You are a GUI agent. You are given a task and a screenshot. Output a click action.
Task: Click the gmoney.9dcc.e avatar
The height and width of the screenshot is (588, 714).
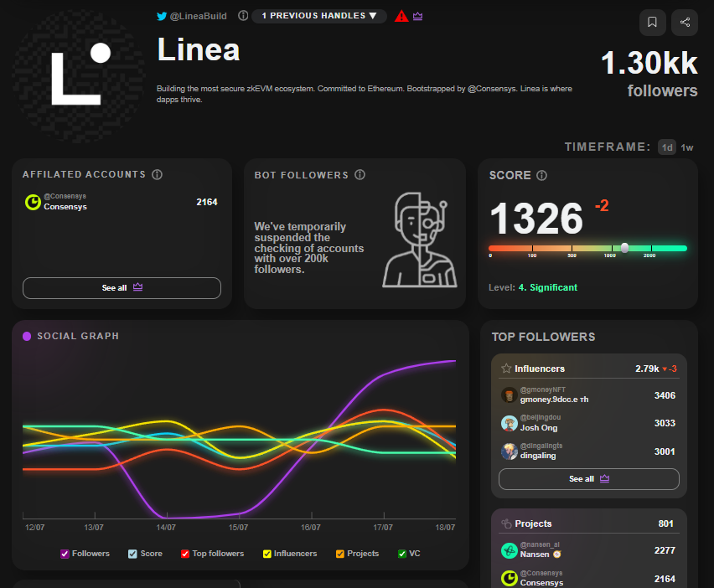tap(509, 395)
